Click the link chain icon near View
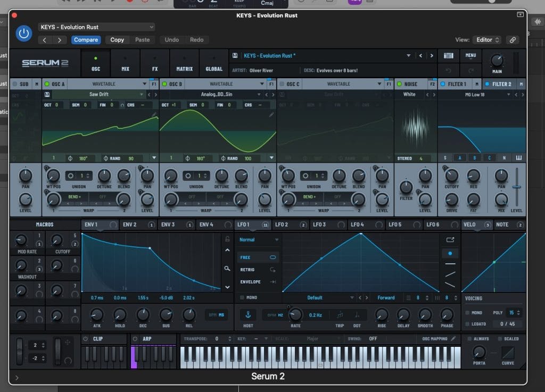Image resolution: width=545 pixels, height=392 pixels. [513, 40]
